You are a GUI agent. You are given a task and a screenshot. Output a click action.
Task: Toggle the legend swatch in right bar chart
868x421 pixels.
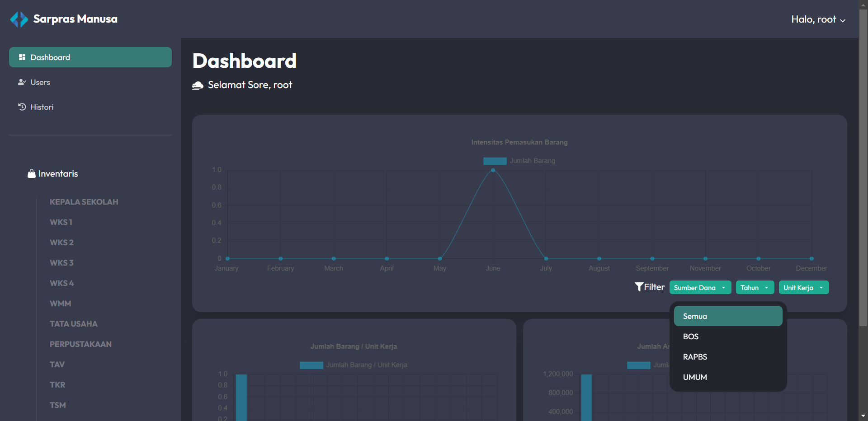click(639, 365)
